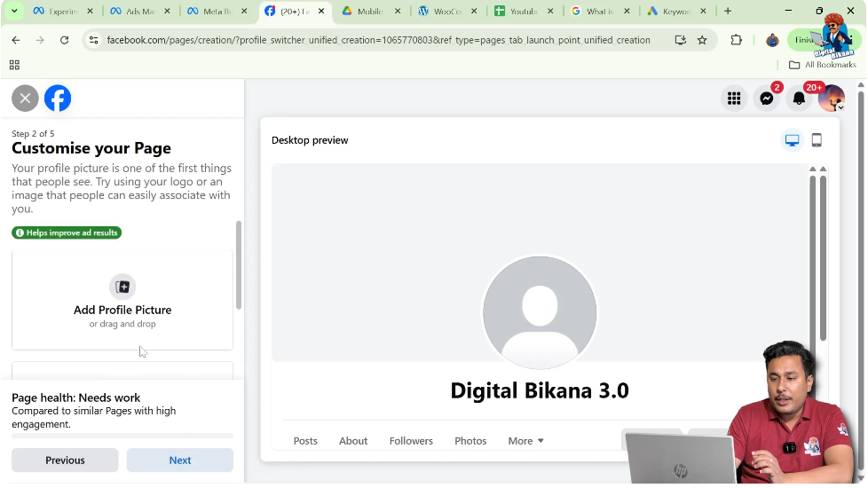Click the Page health: Needs work text
The width and height of the screenshot is (868, 488).
(75, 397)
